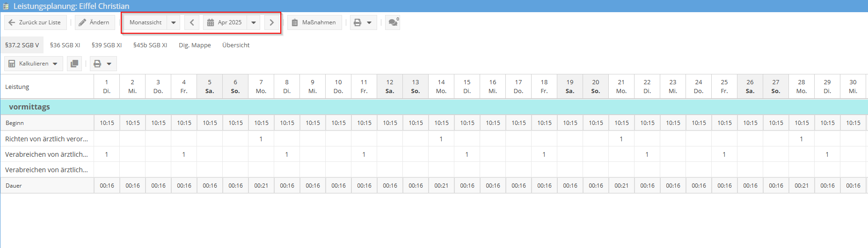Switch to the §36 SGB XI tab
Image resolution: width=868 pixels, height=248 pixels.
coord(65,45)
